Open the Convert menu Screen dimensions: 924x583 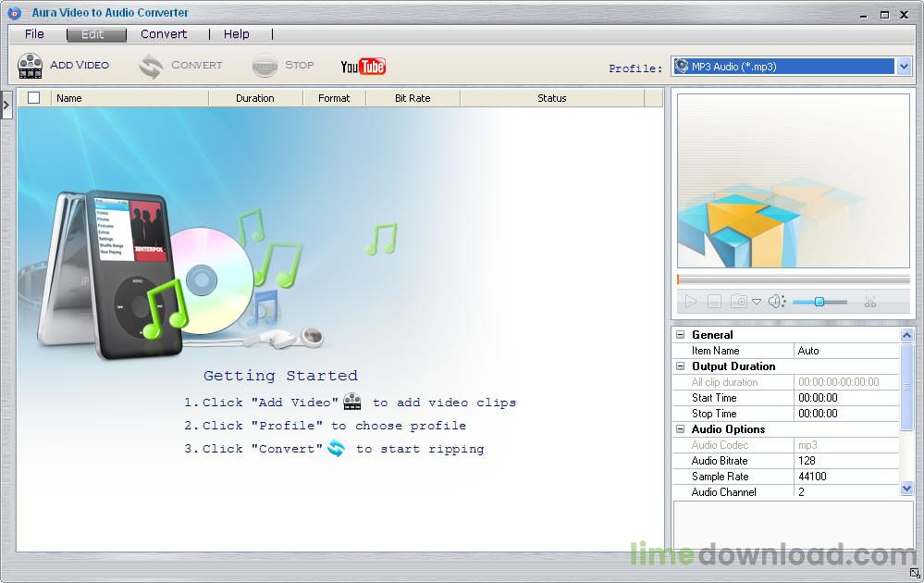click(165, 33)
